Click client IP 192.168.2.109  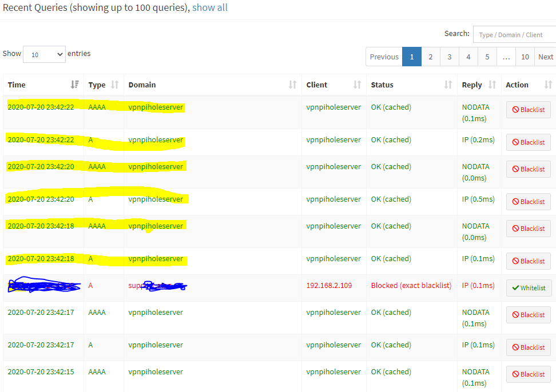pyautogui.click(x=329, y=285)
